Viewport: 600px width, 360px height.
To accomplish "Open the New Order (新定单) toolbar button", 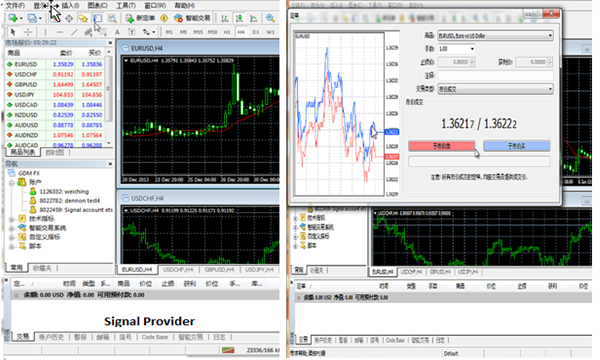I will (x=140, y=18).
